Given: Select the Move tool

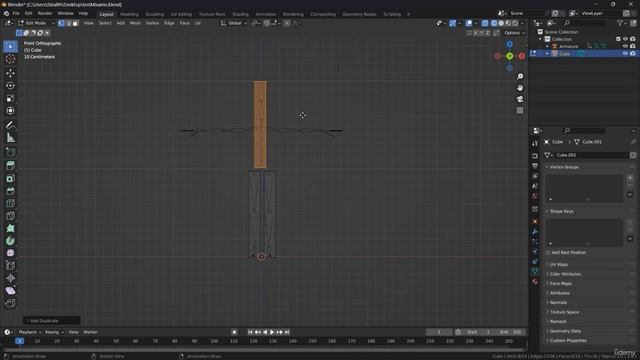Looking at the screenshot, I should pos(10,73).
